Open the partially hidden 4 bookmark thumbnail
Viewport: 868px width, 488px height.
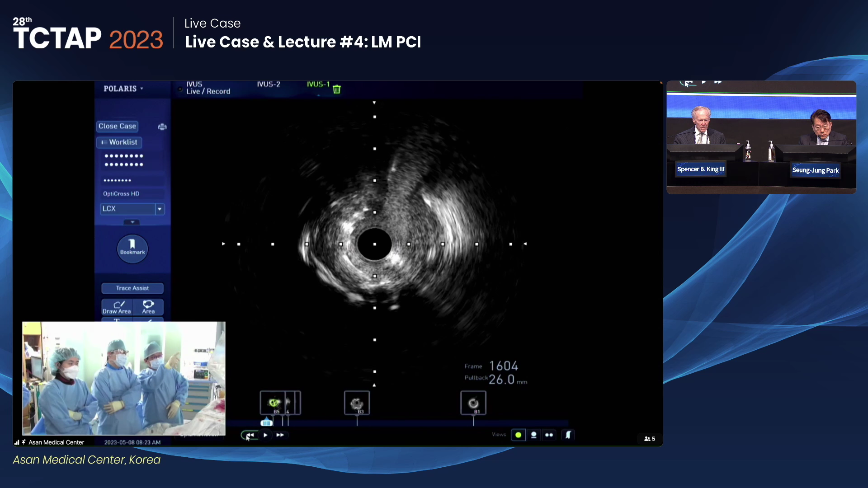[x=289, y=403]
